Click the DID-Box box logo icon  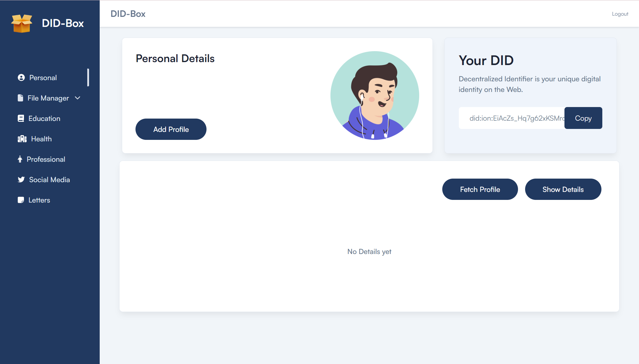pos(22,23)
